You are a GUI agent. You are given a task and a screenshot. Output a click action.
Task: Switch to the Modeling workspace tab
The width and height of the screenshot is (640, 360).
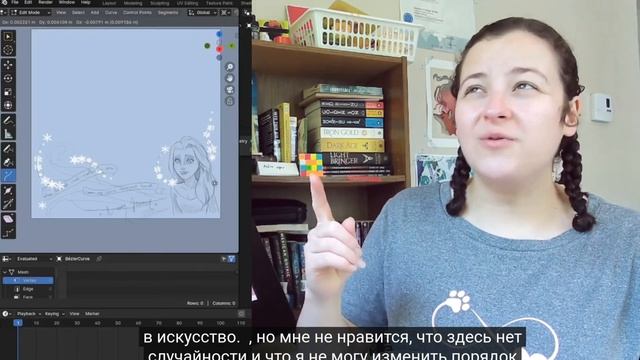tap(133, 3)
